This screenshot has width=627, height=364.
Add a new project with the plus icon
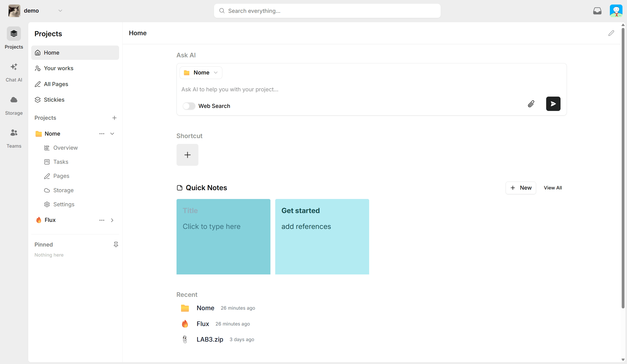tap(114, 118)
